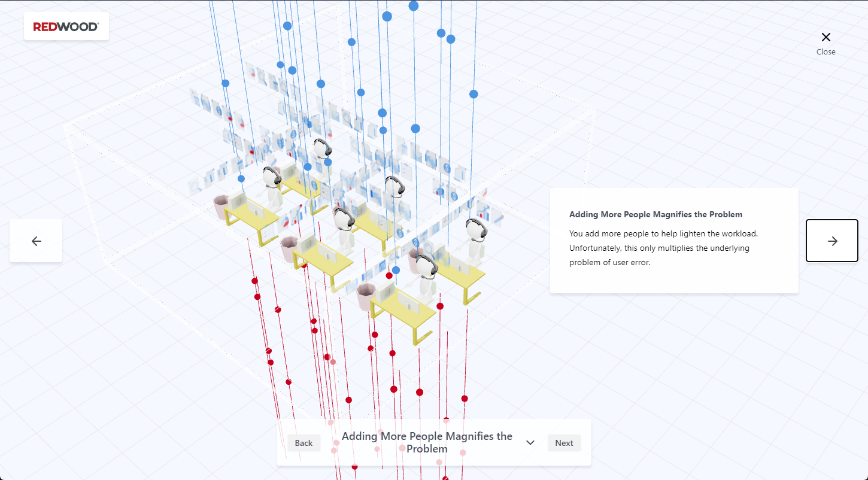Click the rightmost blue dot on line
The height and width of the screenshot is (480, 868).
tap(474, 94)
